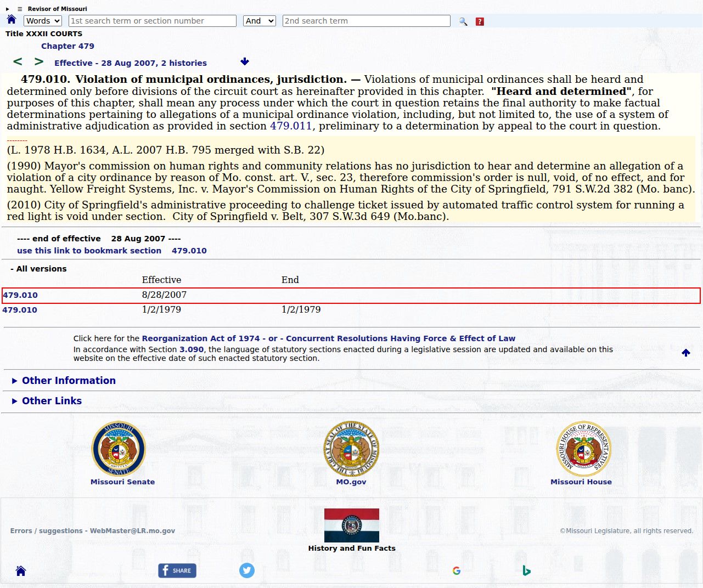The width and height of the screenshot is (703, 588).
Task: Jump to top using the blue up arrow
Action: 686,353
